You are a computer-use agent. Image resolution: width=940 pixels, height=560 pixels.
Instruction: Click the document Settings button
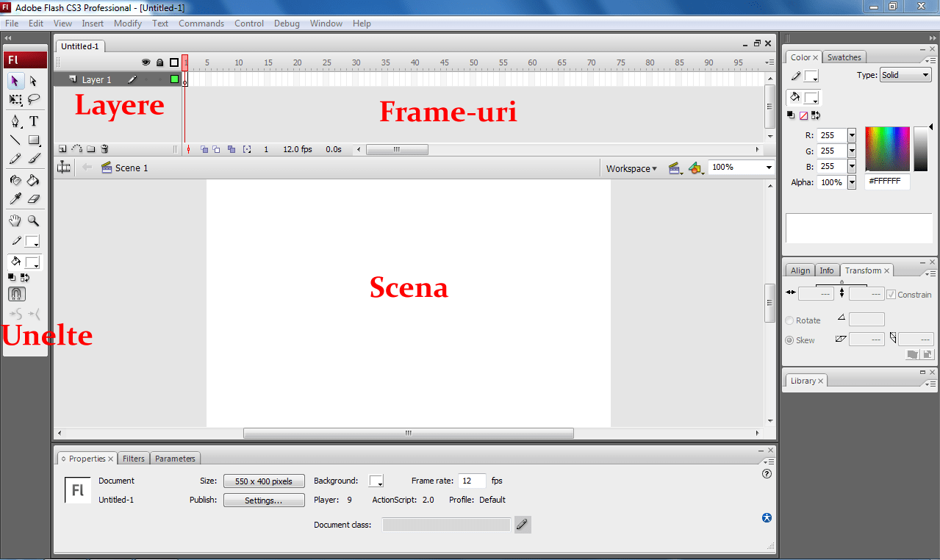pos(264,500)
